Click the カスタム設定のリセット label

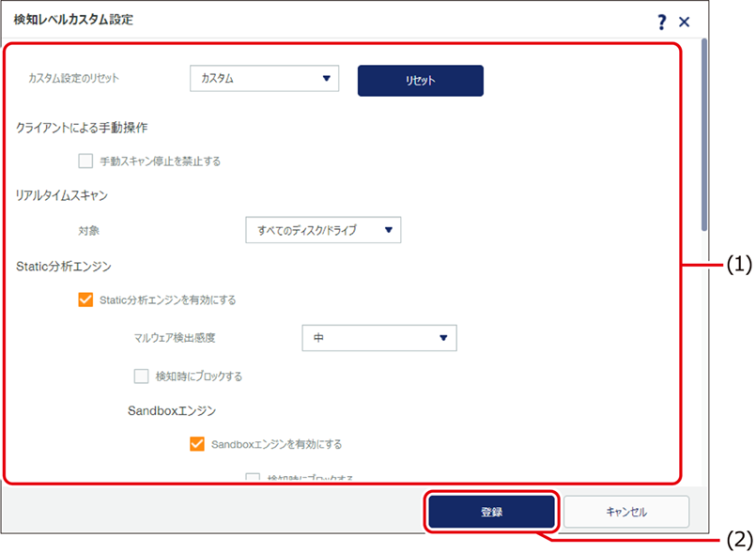73,78
